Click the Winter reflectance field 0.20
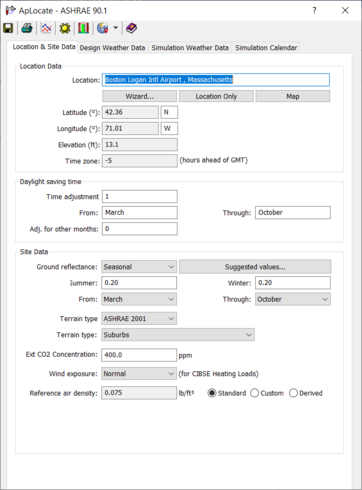362x490 pixels. click(293, 283)
